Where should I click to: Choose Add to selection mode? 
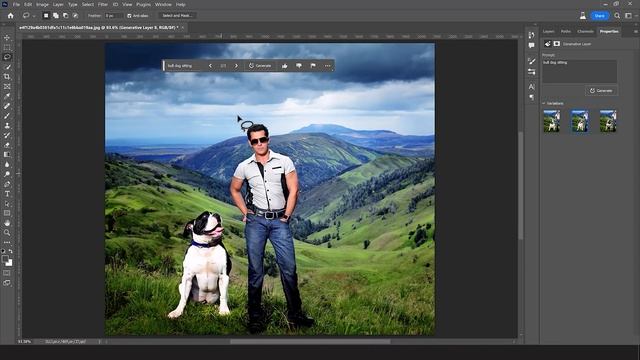[56, 16]
